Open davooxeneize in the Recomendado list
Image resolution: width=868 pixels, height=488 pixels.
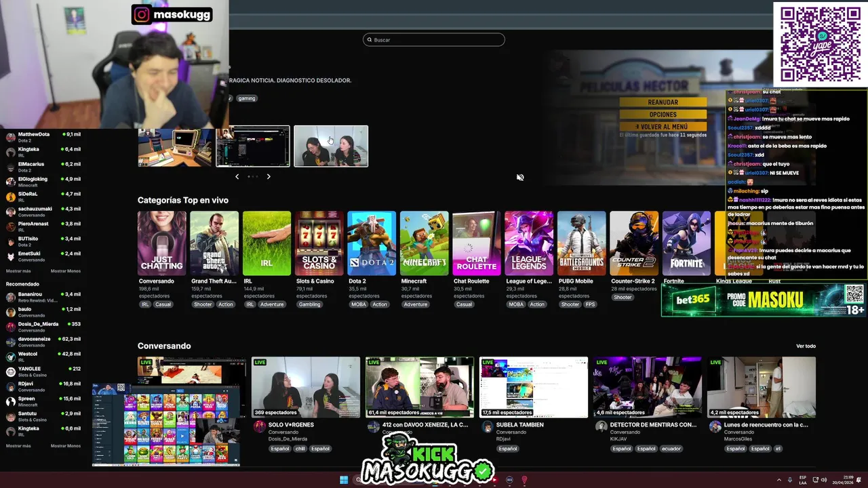43,342
